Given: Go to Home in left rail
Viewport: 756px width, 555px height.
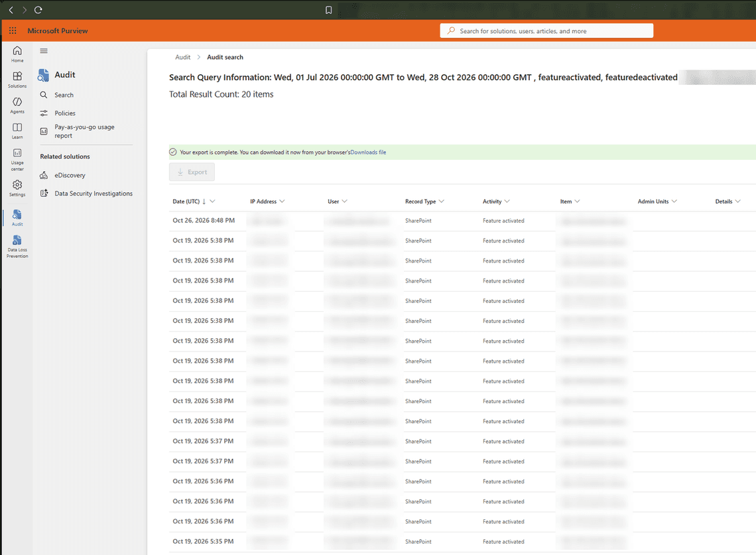Looking at the screenshot, I should (17, 54).
